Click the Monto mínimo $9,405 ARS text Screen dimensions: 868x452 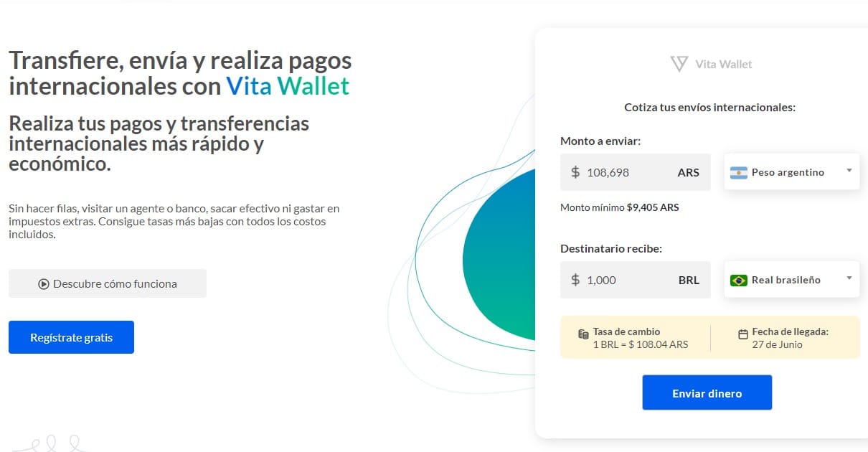coord(619,207)
